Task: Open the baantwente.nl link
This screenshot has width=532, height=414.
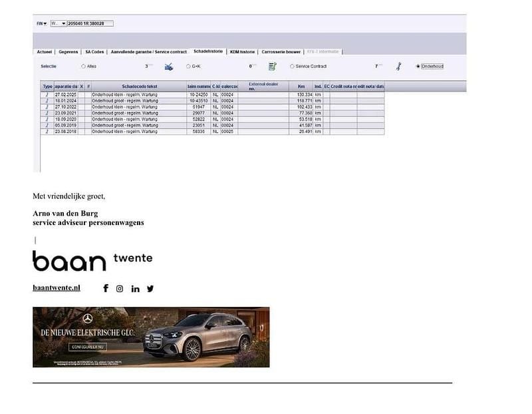Action: 57,288
